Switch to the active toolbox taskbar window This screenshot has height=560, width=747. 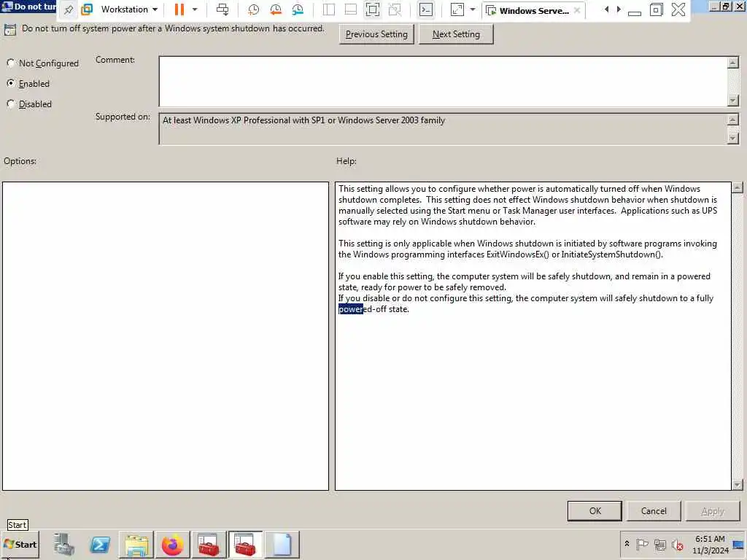tap(245, 544)
